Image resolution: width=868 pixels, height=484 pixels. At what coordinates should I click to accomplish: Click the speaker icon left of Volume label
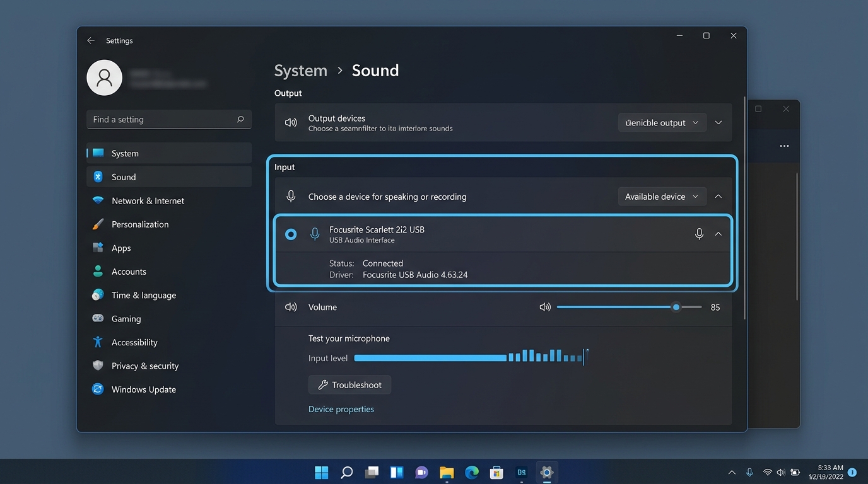(291, 307)
